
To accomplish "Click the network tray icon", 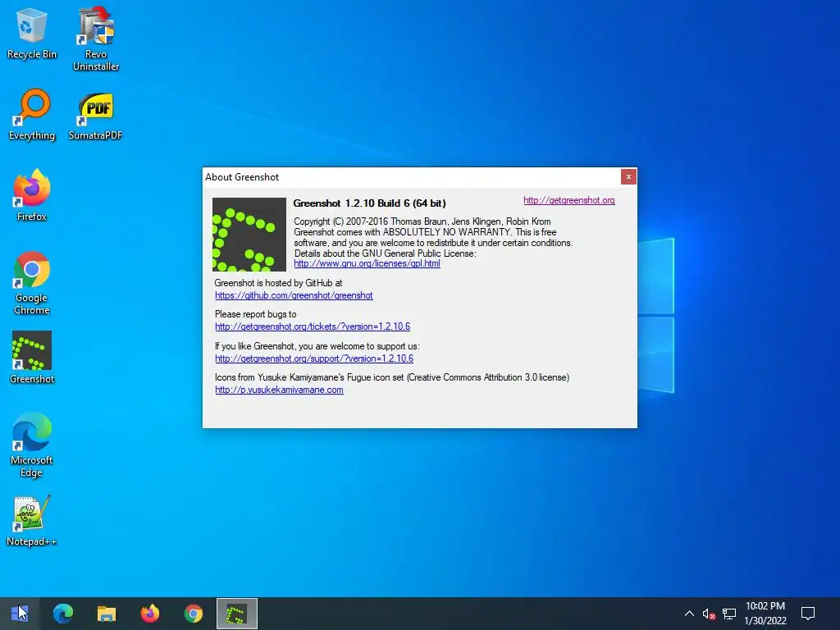I will click(x=729, y=614).
